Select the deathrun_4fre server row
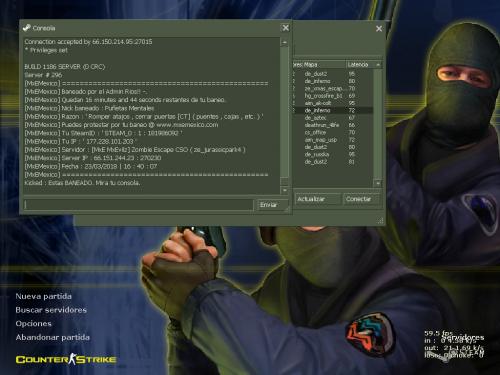 [333, 125]
